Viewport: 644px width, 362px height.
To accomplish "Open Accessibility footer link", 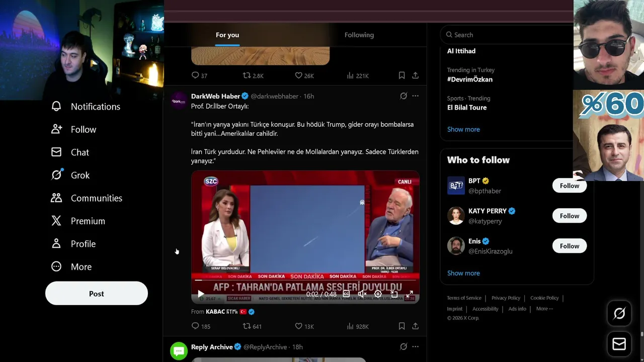I will pos(485,309).
